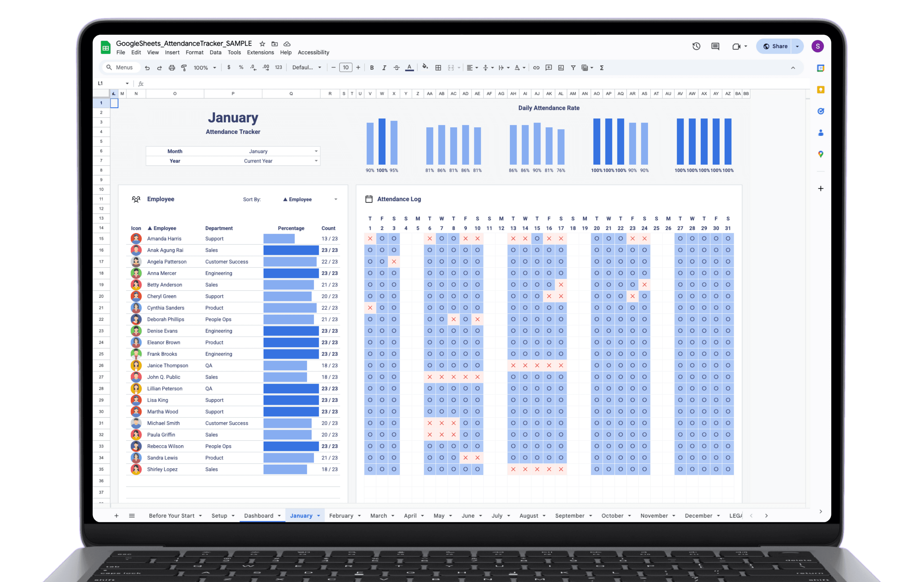Screen dimensions: 924x582
Task: Select the paint format tool
Action: [184, 67]
